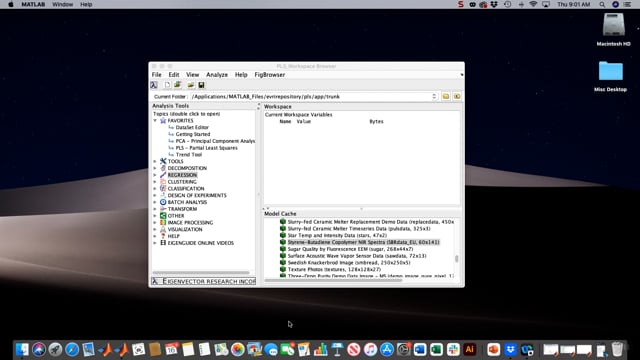Click the Model Cache vertical scrollbar thumb
Image resolution: width=640 pixels, height=360 pixels.
(x=456, y=259)
